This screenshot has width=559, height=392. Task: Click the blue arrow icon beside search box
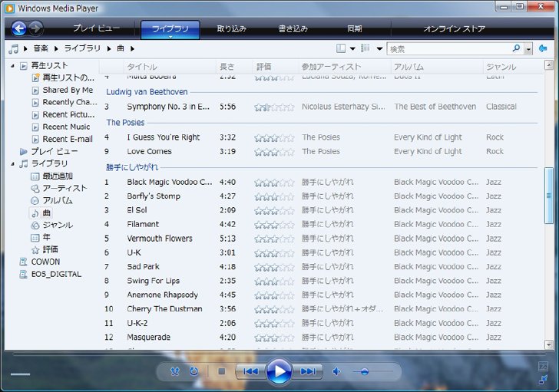click(x=543, y=48)
